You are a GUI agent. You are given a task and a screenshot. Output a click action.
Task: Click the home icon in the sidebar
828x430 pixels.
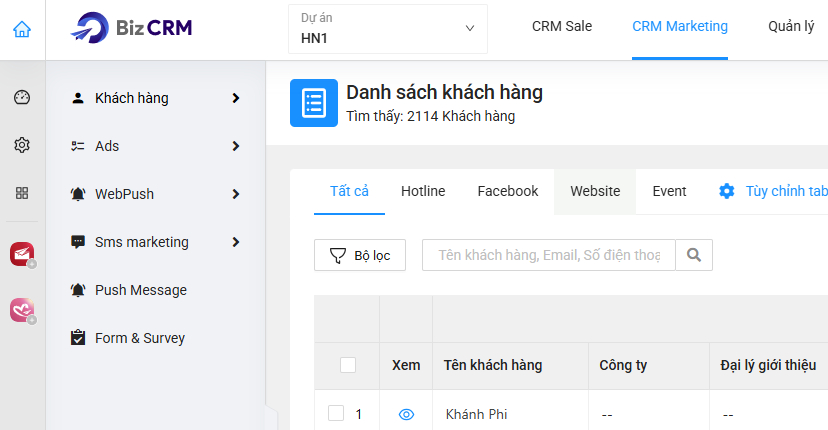coord(22,29)
